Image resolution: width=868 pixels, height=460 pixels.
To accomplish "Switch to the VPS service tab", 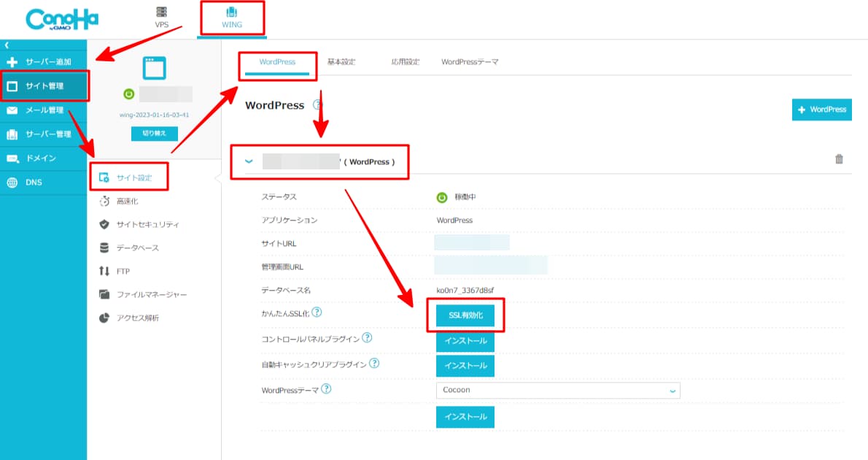I will coord(162,18).
